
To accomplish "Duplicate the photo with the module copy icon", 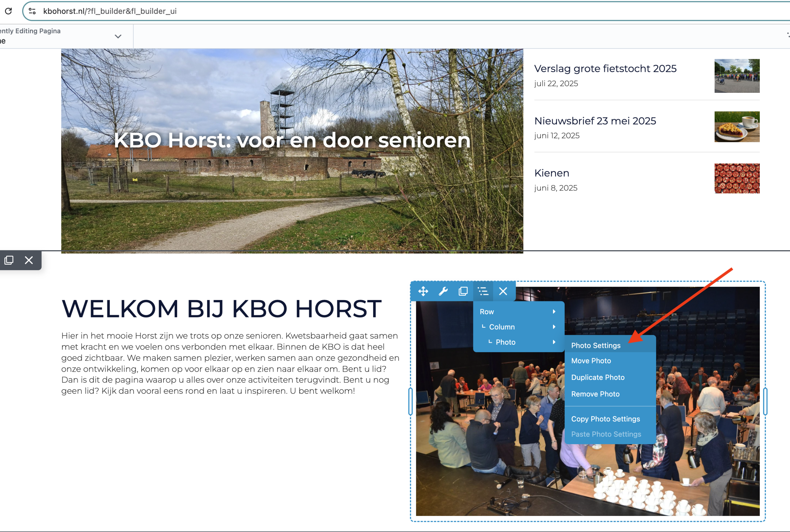I will [463, 291].
